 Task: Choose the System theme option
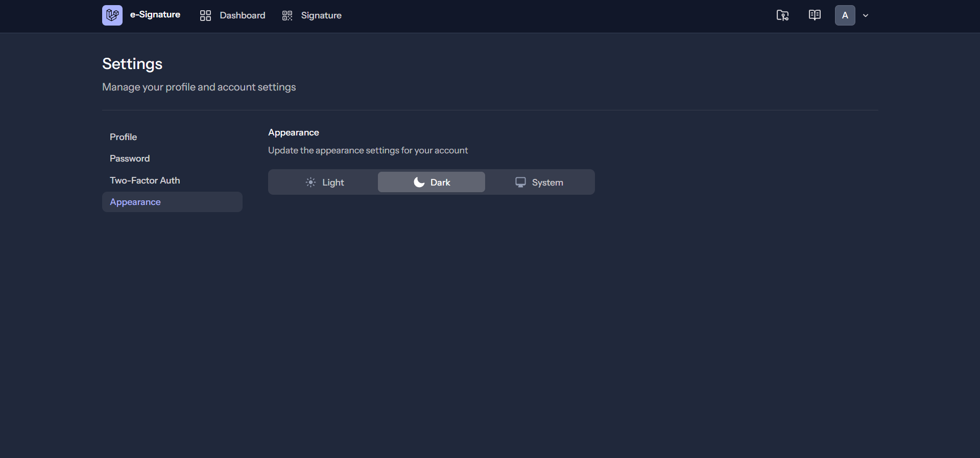(539, 182)
